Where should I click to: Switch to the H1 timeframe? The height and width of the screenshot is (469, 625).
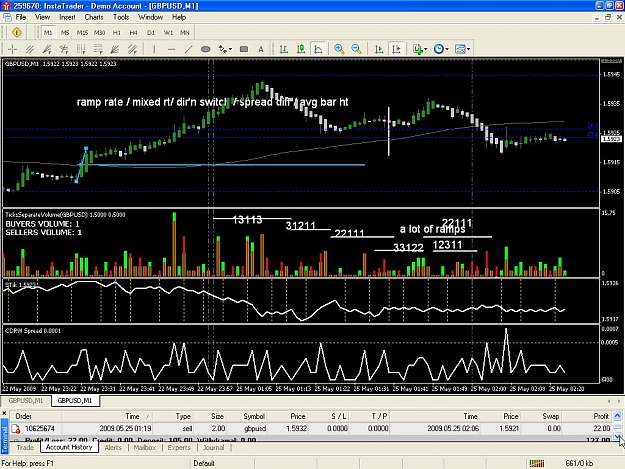coord(116,33)
